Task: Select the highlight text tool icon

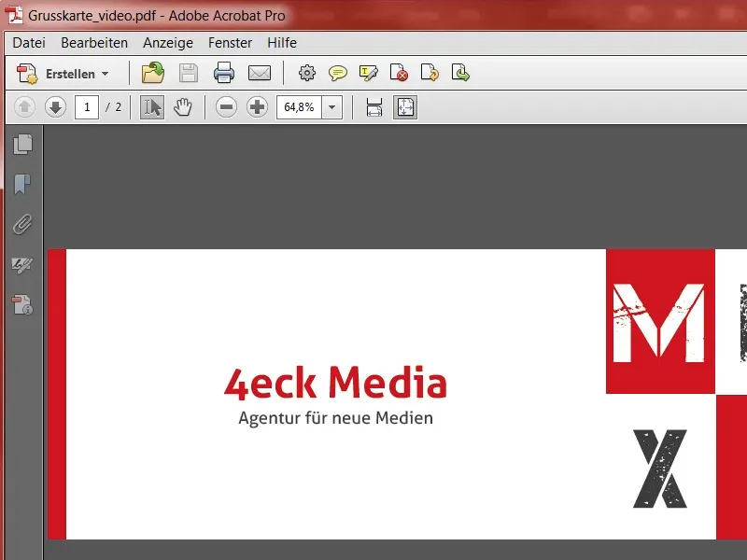Action: (x=369, y=74)
